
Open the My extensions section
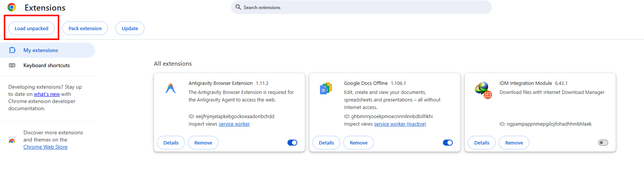tap(48, 50)
